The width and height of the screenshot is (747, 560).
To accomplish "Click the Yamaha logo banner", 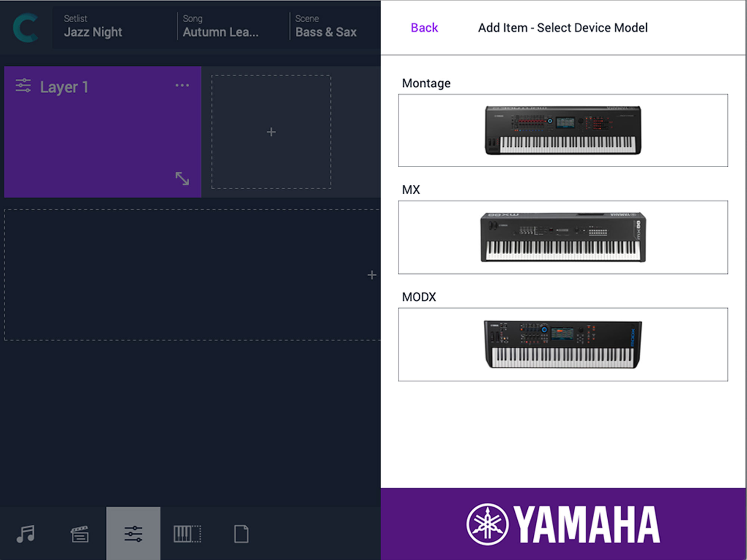I will pos(563,524).
